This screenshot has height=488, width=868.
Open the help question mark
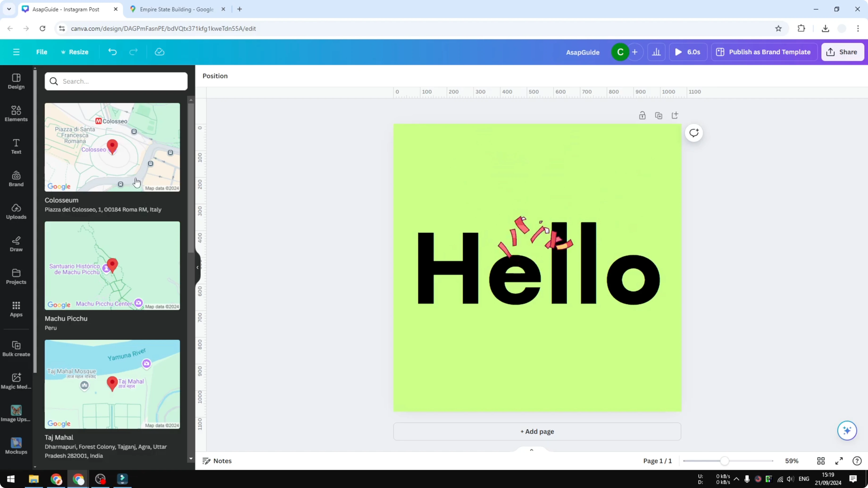tap(857, 461)
